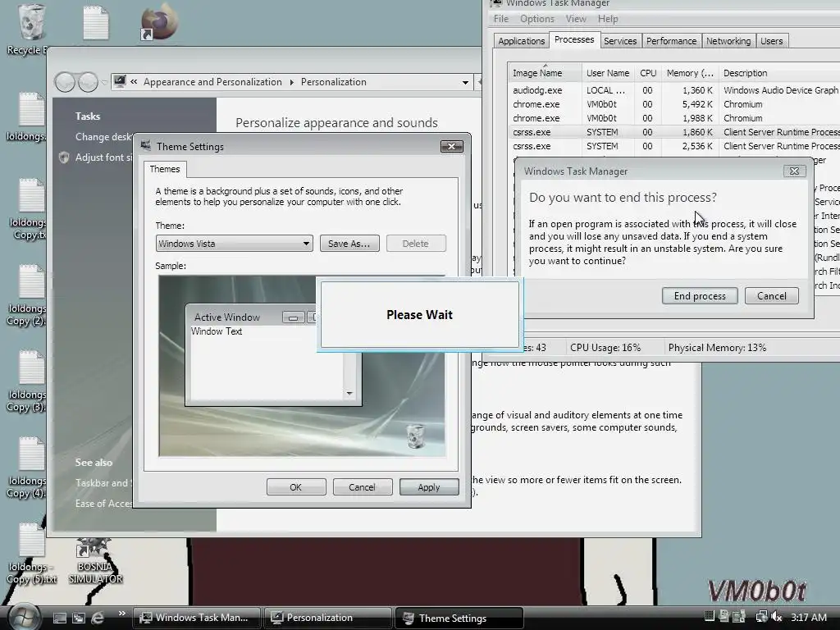Sort processes by CPU column header

tap(648, 73)
